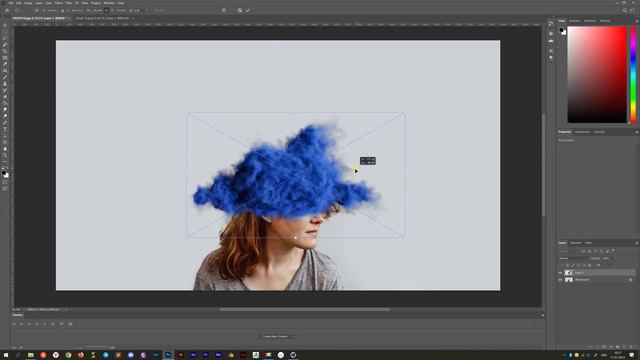Select the Shape tool
This screenshot has width=640, height=360.
[5, 142]
